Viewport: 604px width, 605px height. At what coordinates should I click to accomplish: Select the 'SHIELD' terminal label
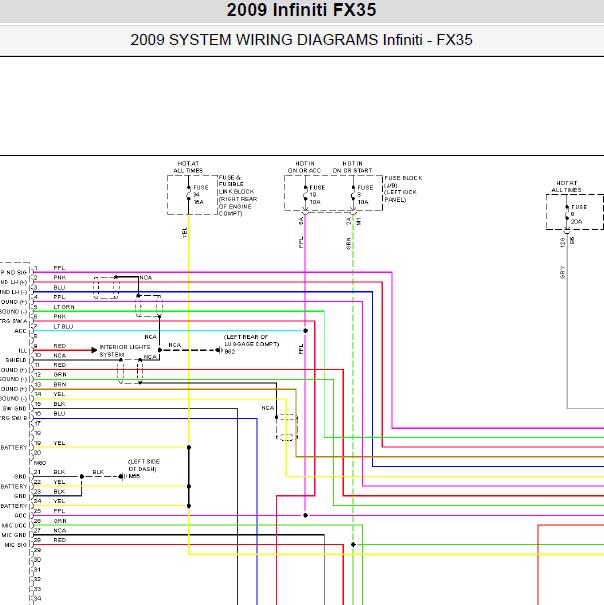16,360
